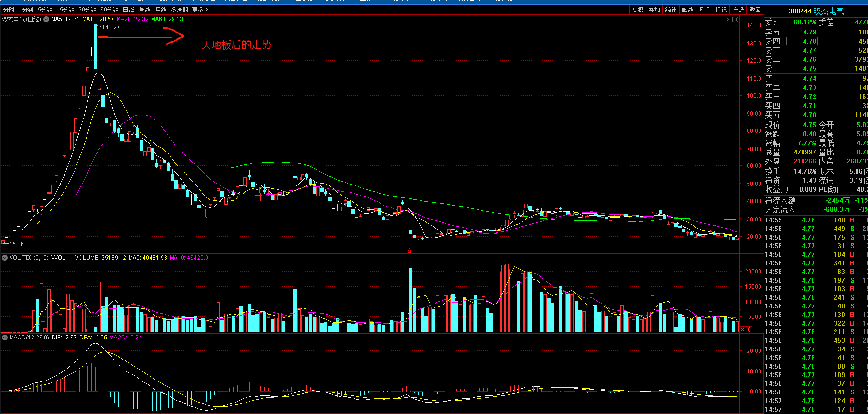Click the MACD DIF: -2.67 readout
This screenshot has height=414, width=868.
coord(65,338)
